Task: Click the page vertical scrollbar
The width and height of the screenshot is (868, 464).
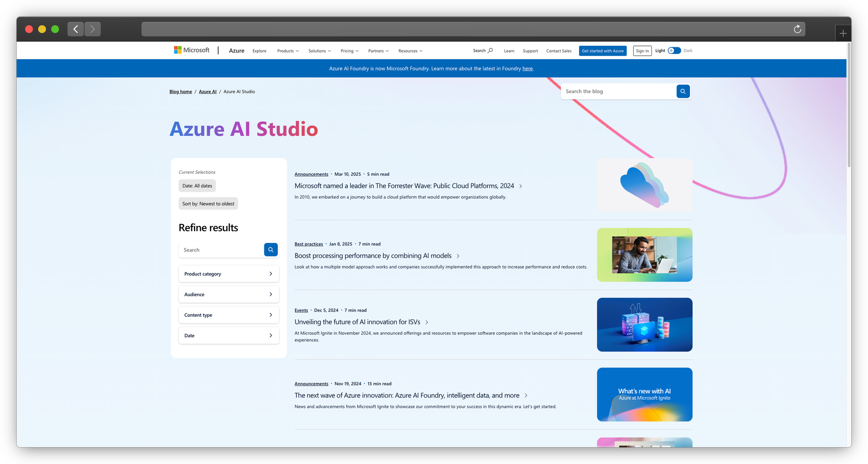Action: (x=849, y=104)
